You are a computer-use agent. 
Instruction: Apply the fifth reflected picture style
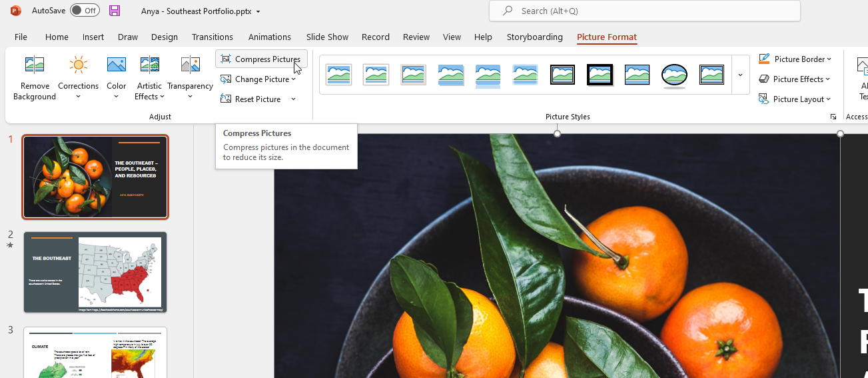pos(488,75)
